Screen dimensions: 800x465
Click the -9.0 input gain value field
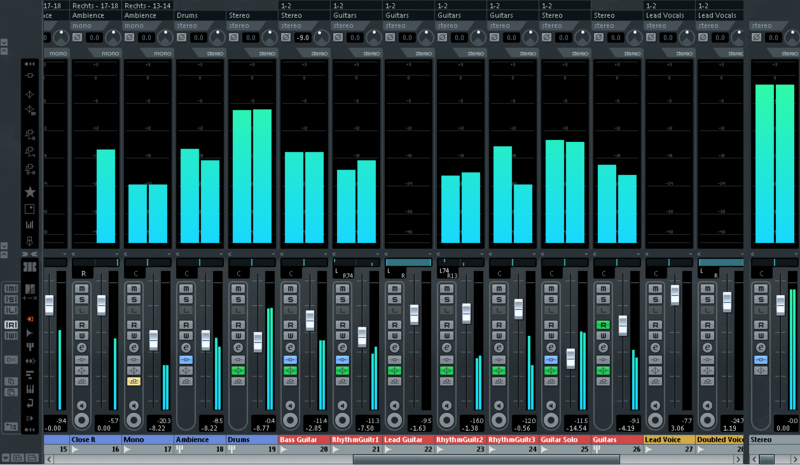(x=302, y=38)
